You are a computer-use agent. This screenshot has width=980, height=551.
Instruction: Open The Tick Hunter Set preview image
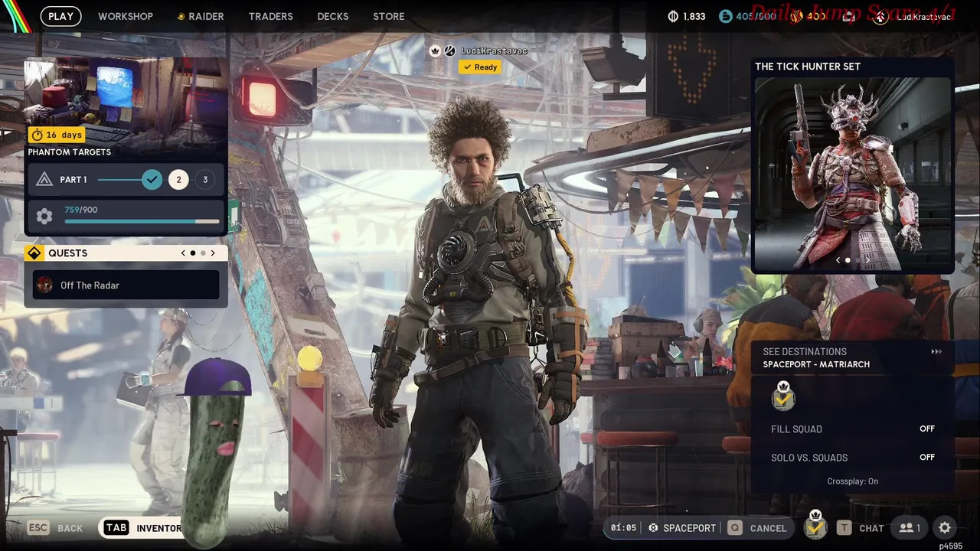853,174
